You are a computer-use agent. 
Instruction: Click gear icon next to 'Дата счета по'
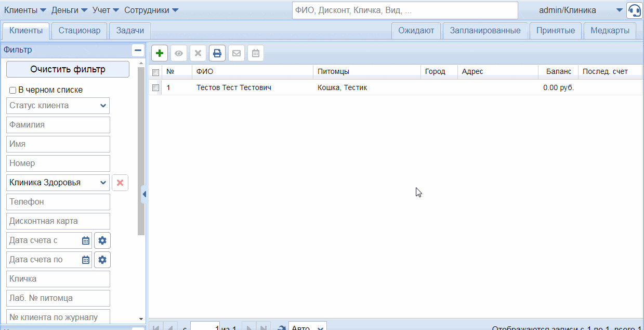102,260
